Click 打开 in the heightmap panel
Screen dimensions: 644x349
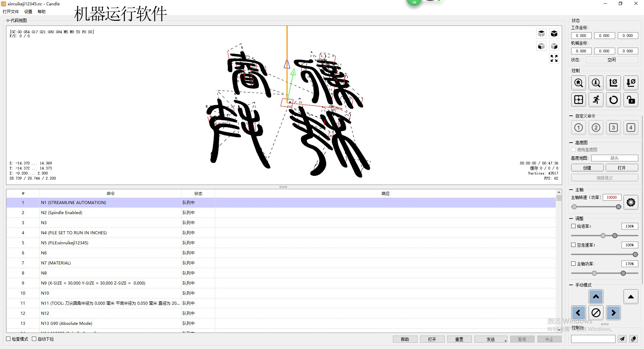(x=622, y=168)
